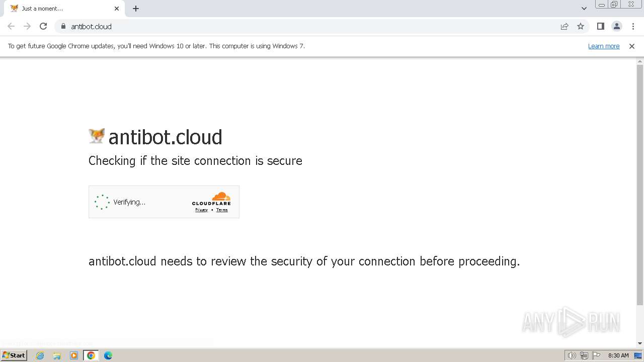The width and height of the screenshot is (644, 362).
Task: Click the network tray icon
Action: click(x=584, y=355)
